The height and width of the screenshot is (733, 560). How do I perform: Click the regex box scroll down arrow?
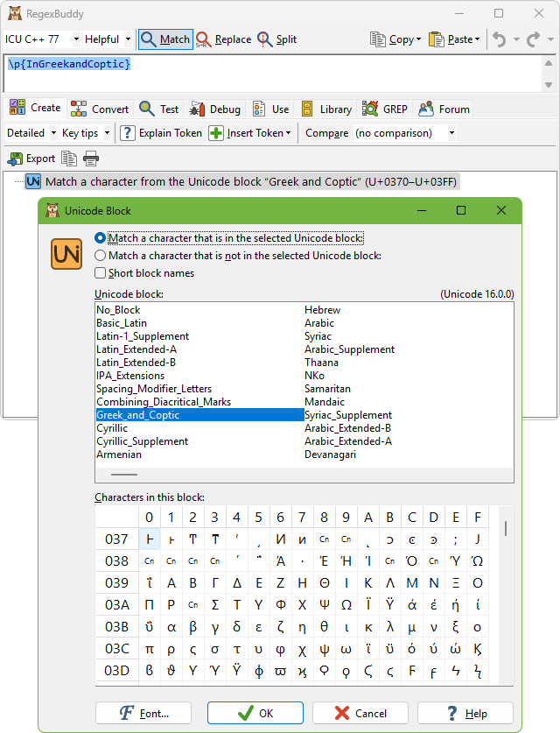click(x=549, y=85)
